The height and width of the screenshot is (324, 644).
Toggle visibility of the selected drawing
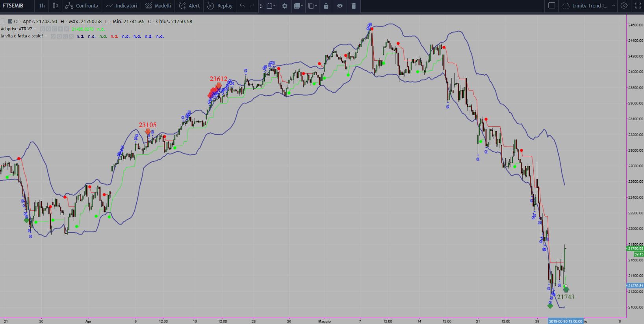[x=340, y=6]
